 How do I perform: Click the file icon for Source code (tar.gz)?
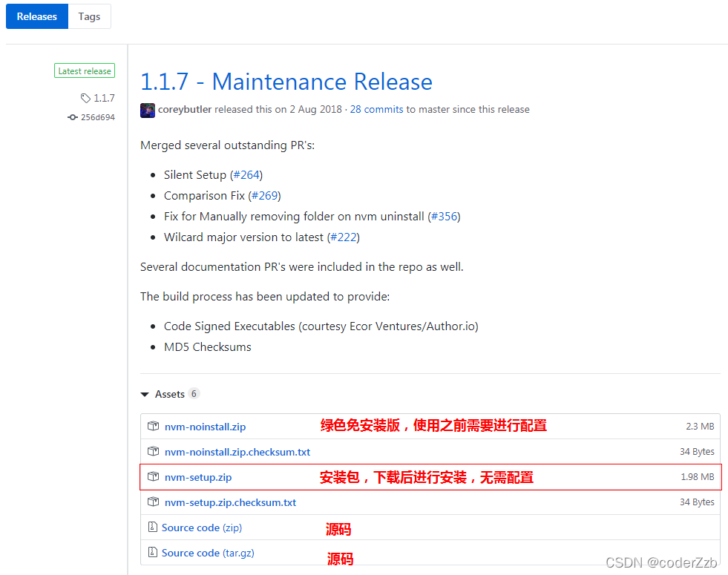coord(152,552)
